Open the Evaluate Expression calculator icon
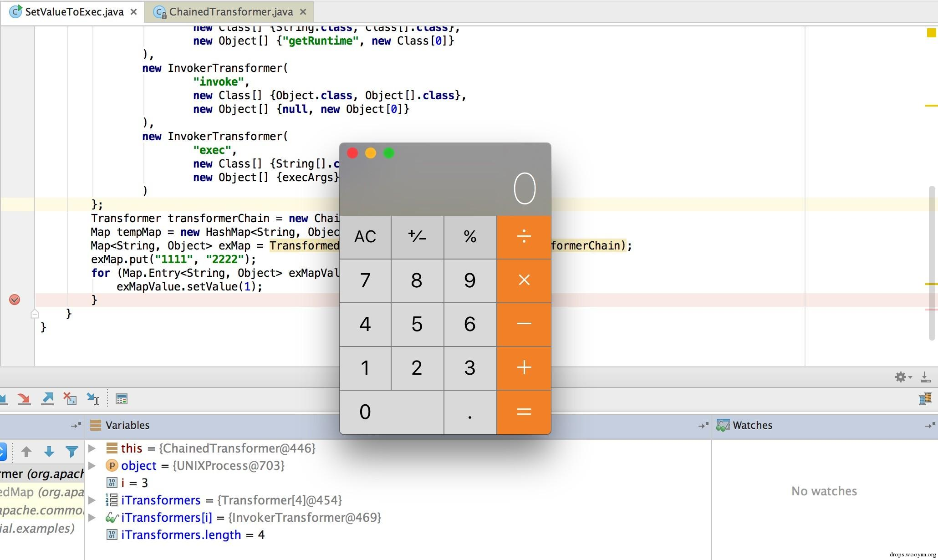 121,399
